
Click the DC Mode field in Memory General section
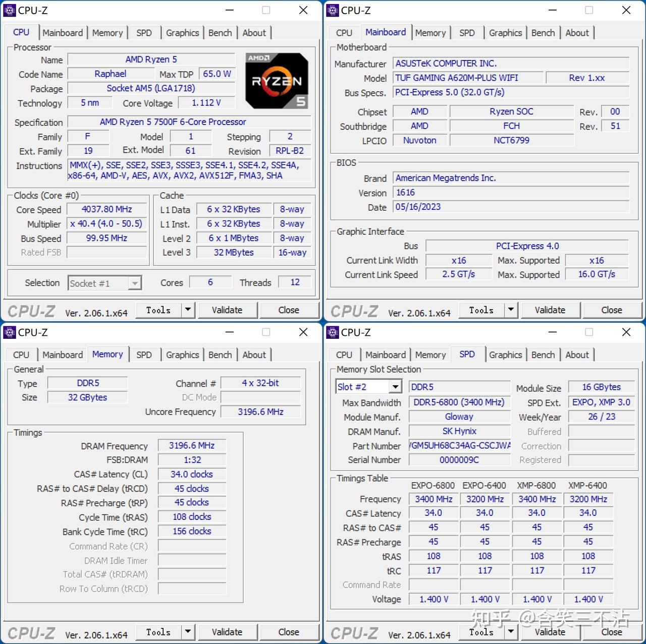[260, 397]
